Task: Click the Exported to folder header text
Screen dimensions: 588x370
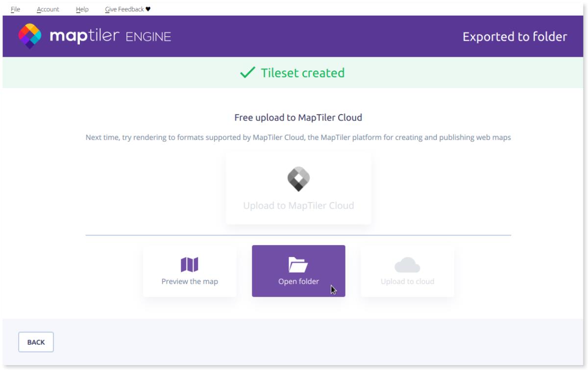Action: (514, 37)
